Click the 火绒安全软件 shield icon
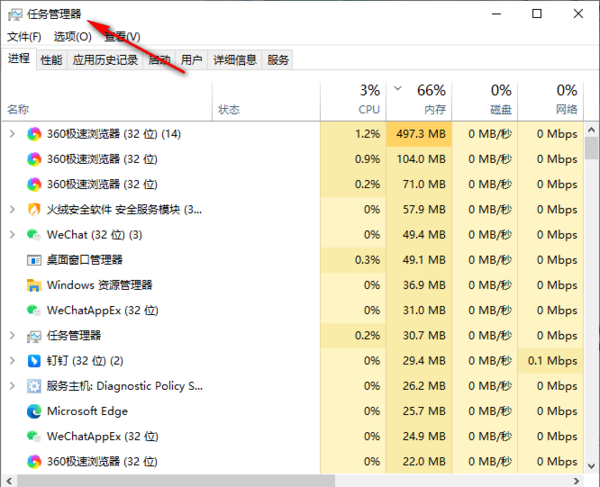This screenshot has height=487, width=600. tap(34, 210)
